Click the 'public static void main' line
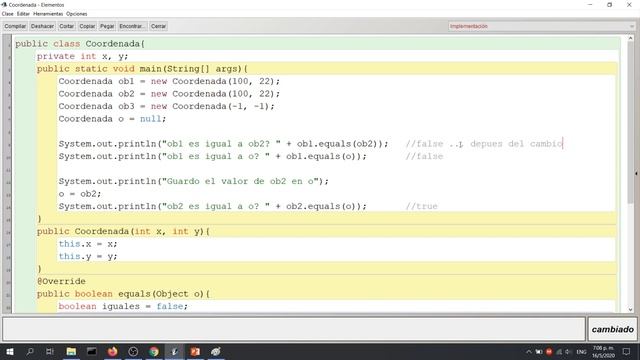 (142, 69)
